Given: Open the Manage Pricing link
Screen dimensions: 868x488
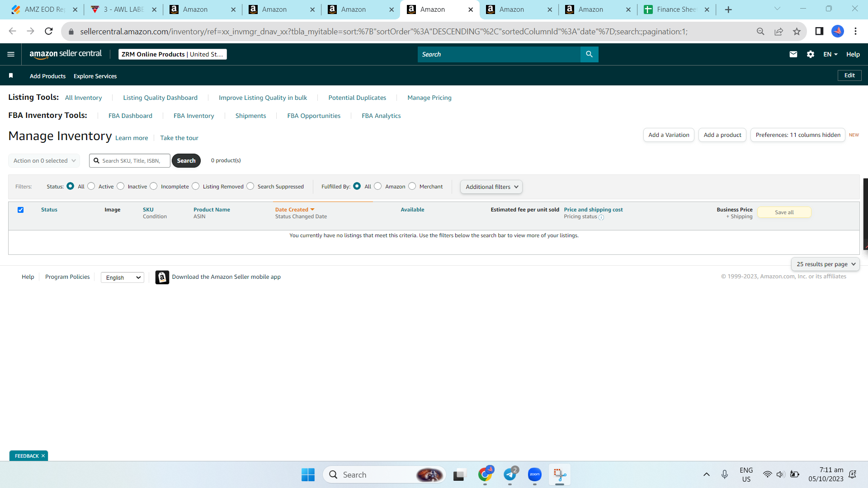Looking at the screenshot, I should (429, 98).
